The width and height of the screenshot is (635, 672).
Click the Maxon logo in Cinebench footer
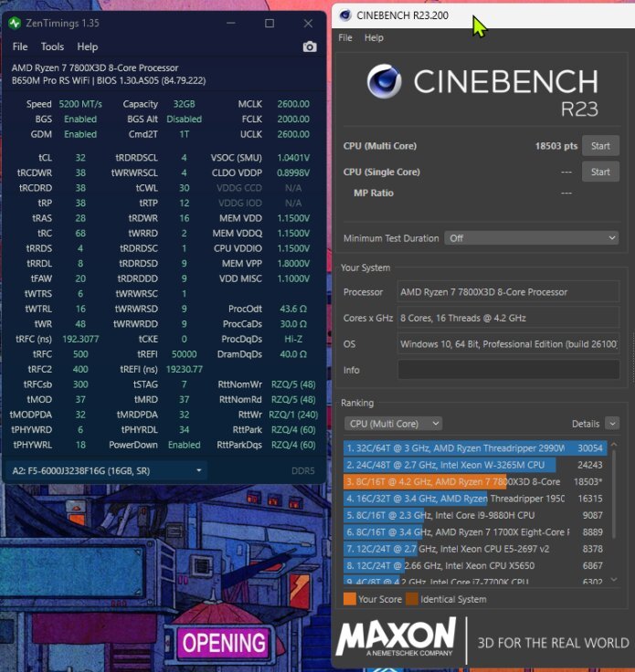point(397,637)
